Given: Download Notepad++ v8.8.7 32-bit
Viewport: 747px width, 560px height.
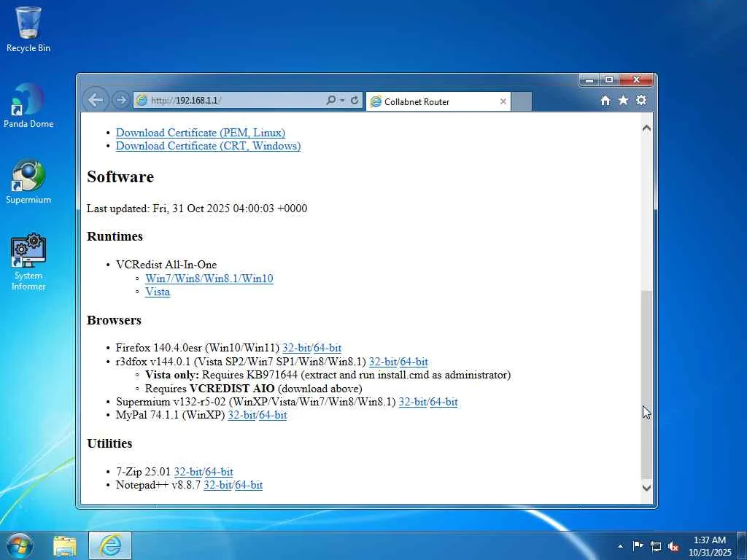Looking at the screenshot, I should pos(217,485).
